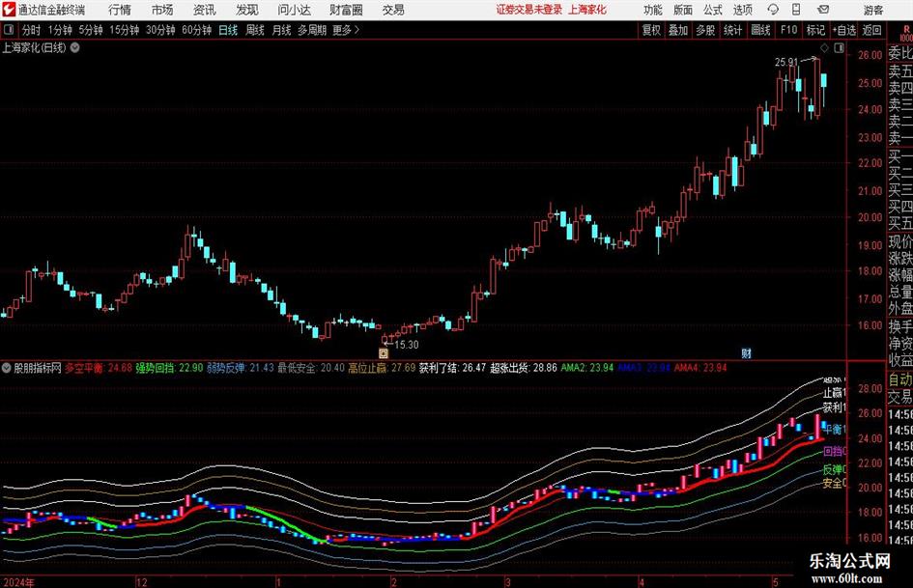Open the 发现 menu

click(247, 10)
